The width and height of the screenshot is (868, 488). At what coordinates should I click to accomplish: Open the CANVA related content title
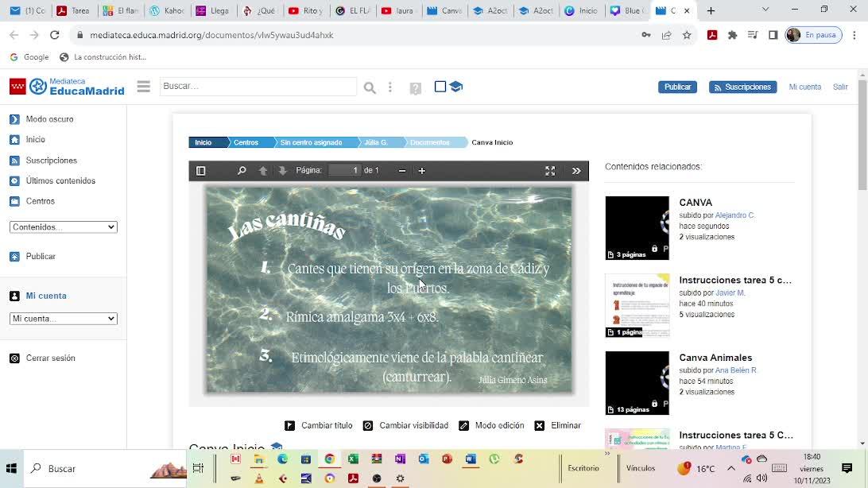tap(696, 203)
